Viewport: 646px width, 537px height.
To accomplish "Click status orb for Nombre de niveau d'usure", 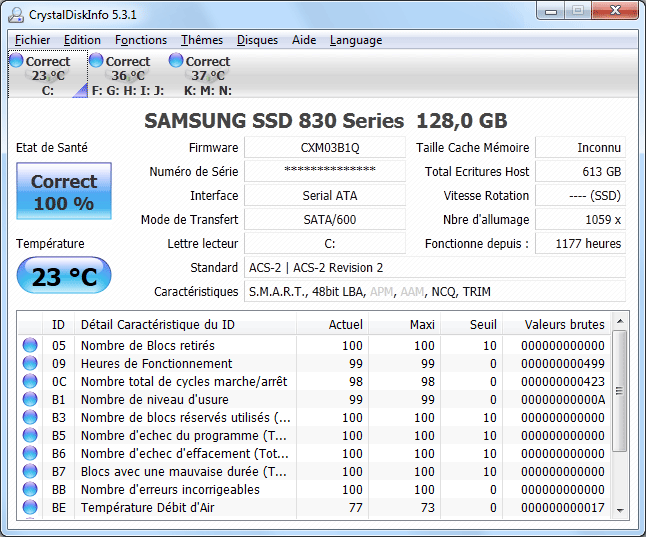I will pos(30,399).
